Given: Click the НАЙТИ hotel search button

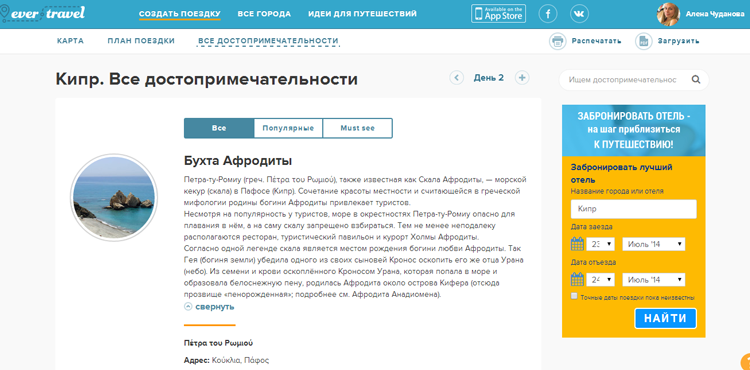Looking at the screenshot, I should pyautogui.click(x=665, y=318).
